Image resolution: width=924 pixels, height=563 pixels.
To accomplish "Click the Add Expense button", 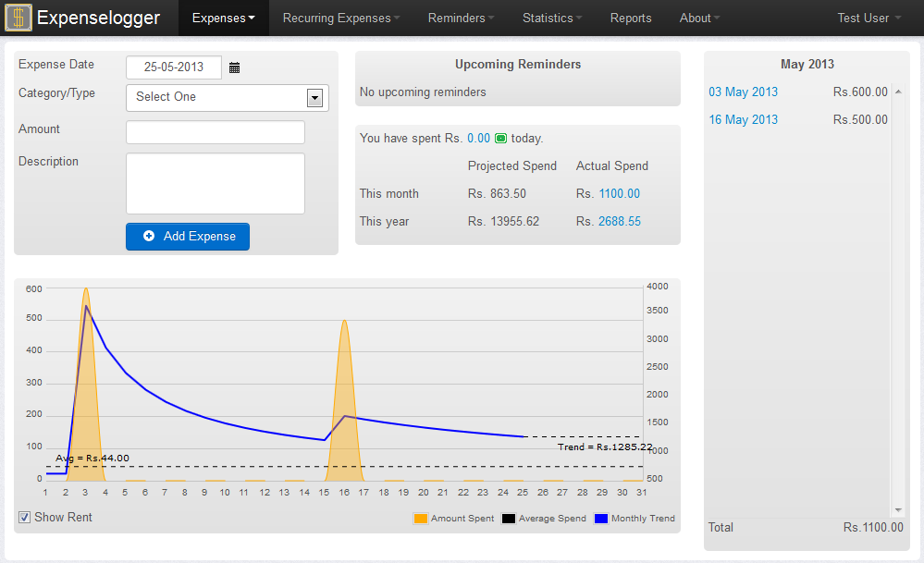I will coord(188,237).
